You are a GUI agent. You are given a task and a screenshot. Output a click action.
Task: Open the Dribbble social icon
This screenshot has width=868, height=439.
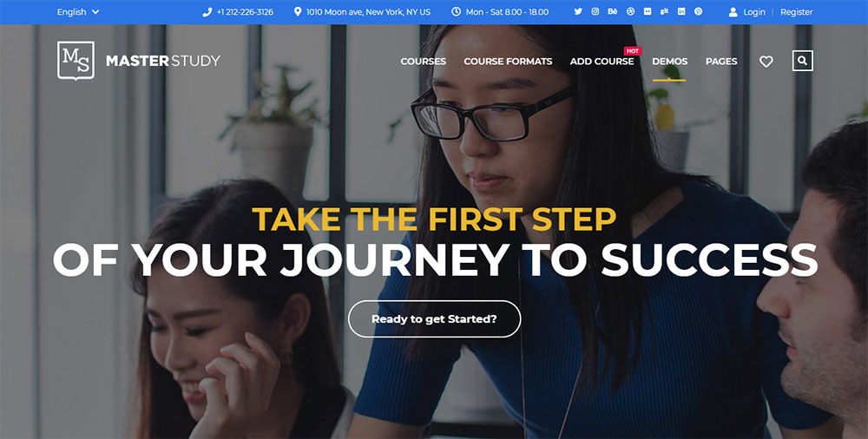coord(630,11)
